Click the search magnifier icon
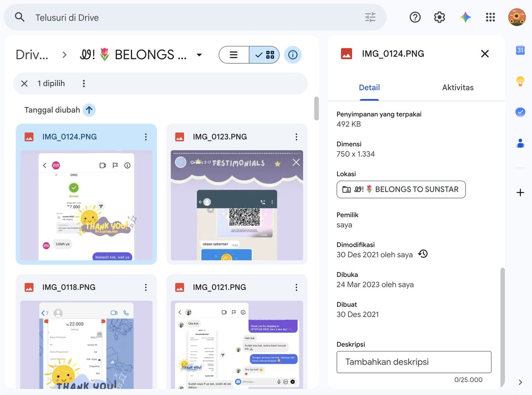 point(20,17)
